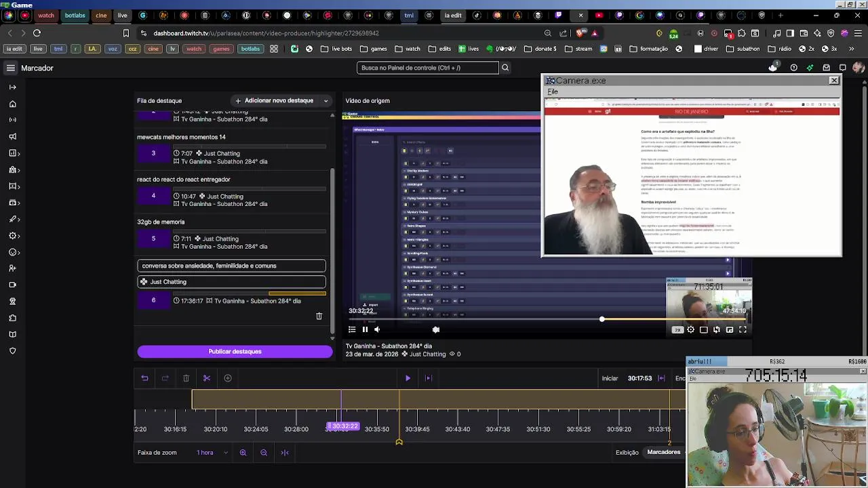Zoom in on the timeline
This screenshot has height=488, width=868.
point(243,453)
